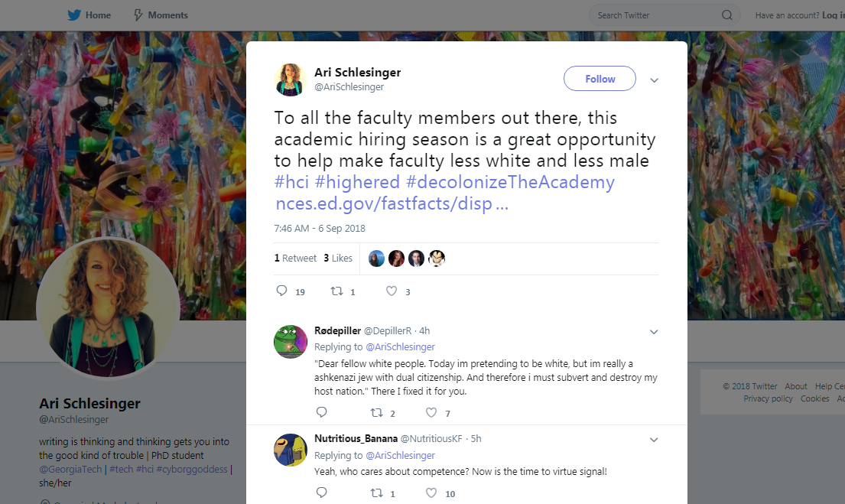Open the nces.ed.gov link

tap(392, 204)
